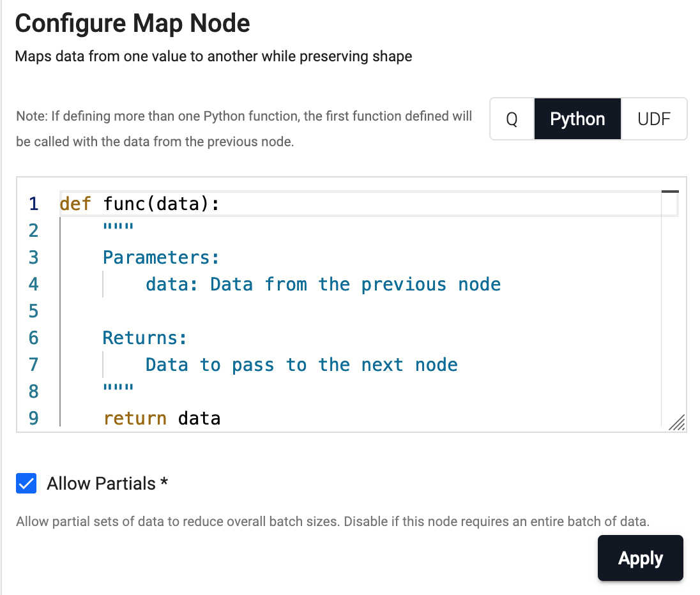Click the editor resize handle in corner
700x595 pixels.
[x=676, y=423]
